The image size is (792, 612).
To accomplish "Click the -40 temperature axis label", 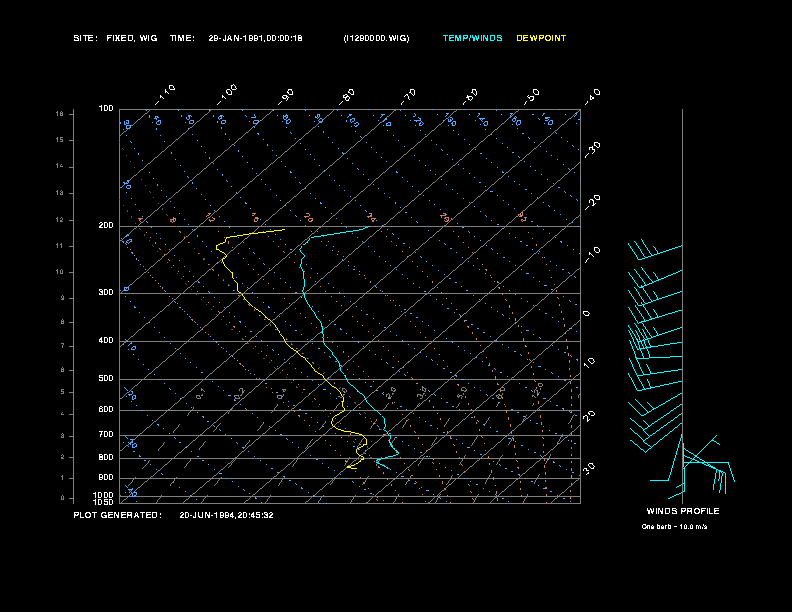I will 592,97.
